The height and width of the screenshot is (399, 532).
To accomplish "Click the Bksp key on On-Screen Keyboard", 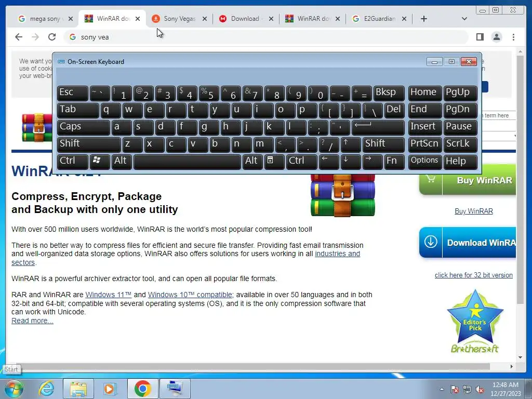I will [x=389, y=94].
